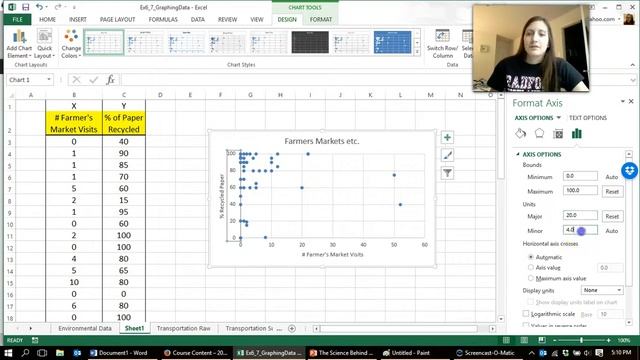The image size is (640, 360).
Task: Open the Quick Layout gallery
Action: (44, 44)
